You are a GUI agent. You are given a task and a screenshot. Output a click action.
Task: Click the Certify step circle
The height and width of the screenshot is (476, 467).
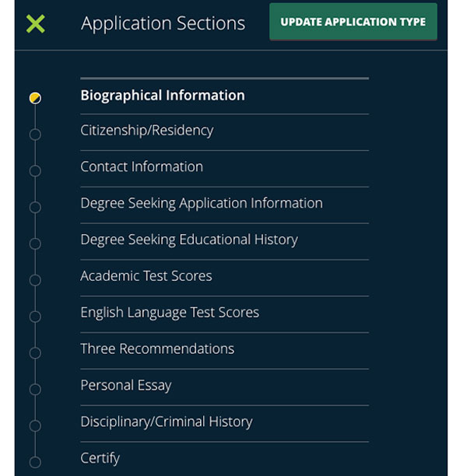35,463
